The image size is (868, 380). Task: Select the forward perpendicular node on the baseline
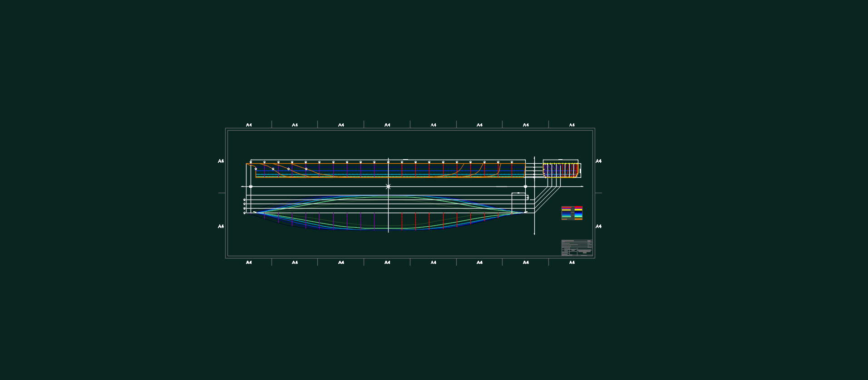[x=525, y=186]
